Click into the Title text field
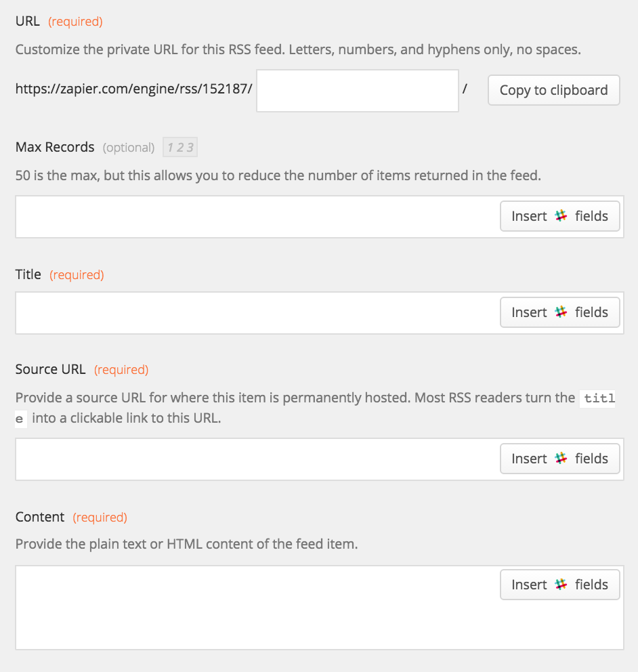Viewport: 638px width, 672px height. click(257, 313)
